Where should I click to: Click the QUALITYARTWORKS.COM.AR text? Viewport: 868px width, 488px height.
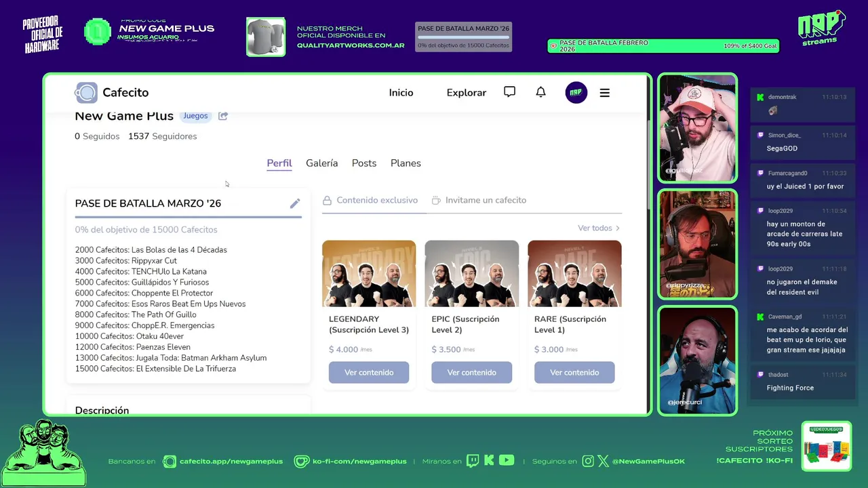point(351,45)
